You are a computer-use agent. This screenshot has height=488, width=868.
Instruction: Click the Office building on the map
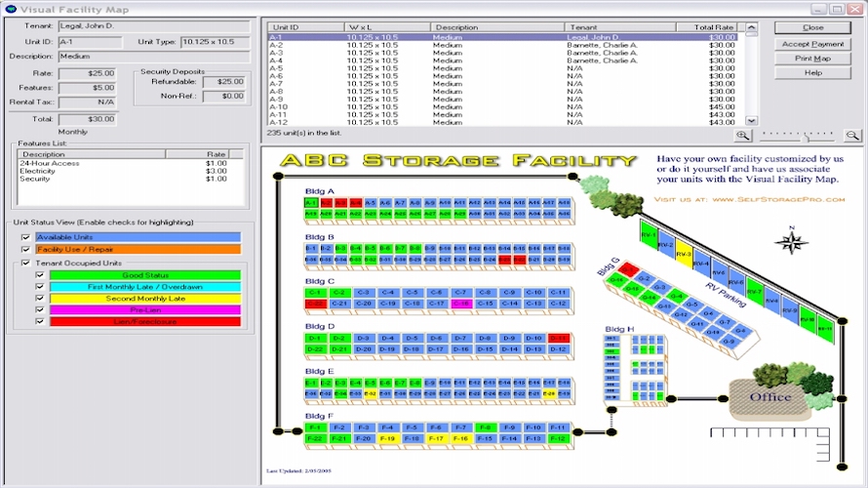point(769,398)
